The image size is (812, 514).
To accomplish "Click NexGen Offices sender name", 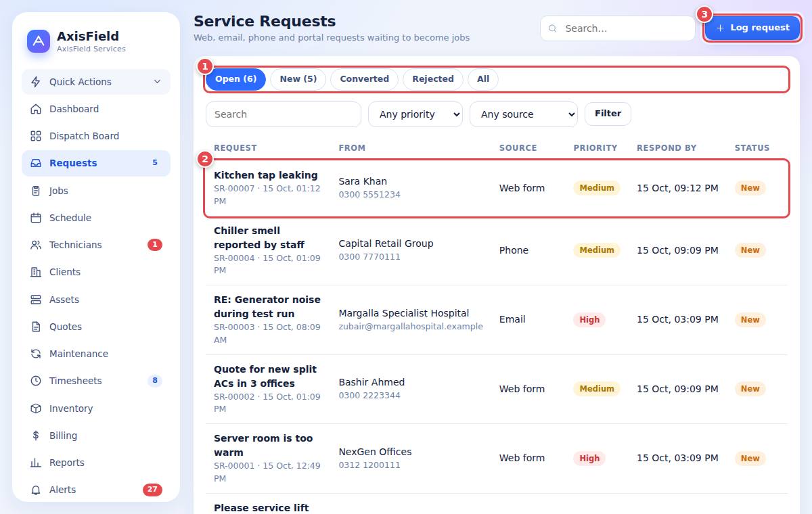I will [x=375, y=452].
